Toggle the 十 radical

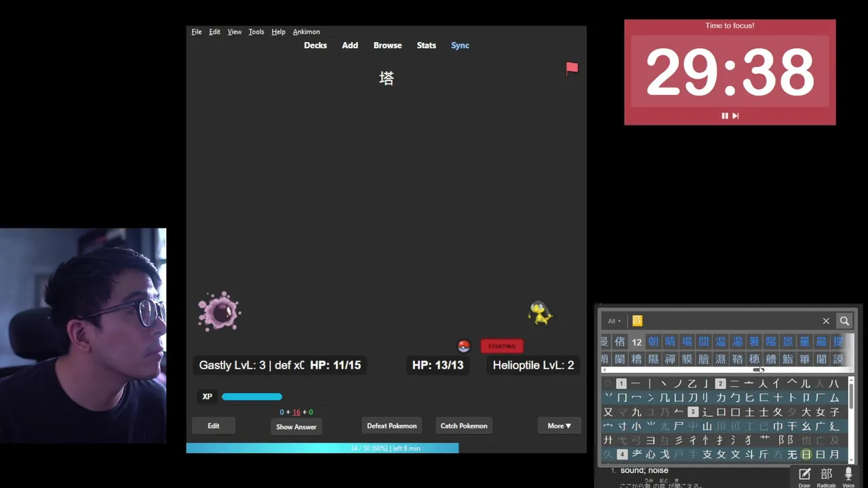pyautogui.click(x=778, y=398)
